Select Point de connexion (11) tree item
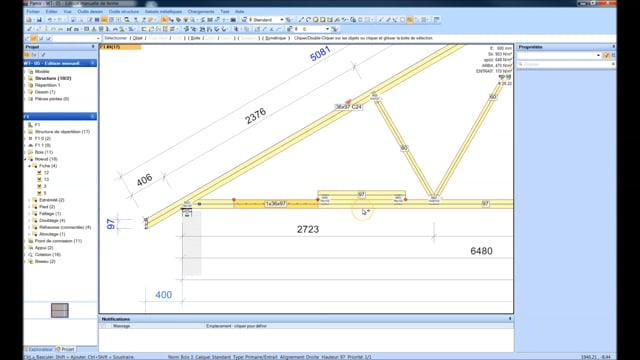640x360 pixels. click(x=58, y=241)
